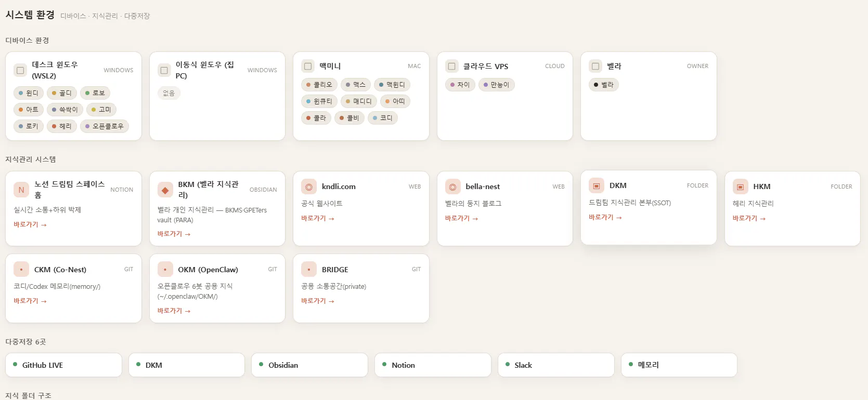Click the CKM (Co-Nest) git icon
The width and height of the screenshot is (868, 400).
point(21,270)
